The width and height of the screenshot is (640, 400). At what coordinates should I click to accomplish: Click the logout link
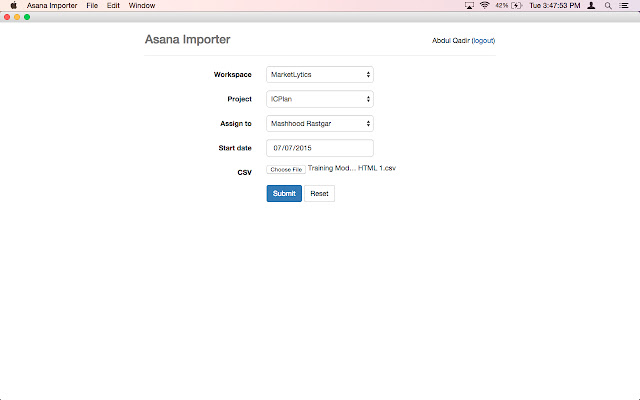[483, 40]
